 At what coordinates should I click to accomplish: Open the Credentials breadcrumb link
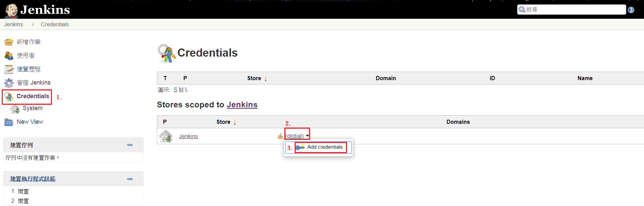pos(55,24)
